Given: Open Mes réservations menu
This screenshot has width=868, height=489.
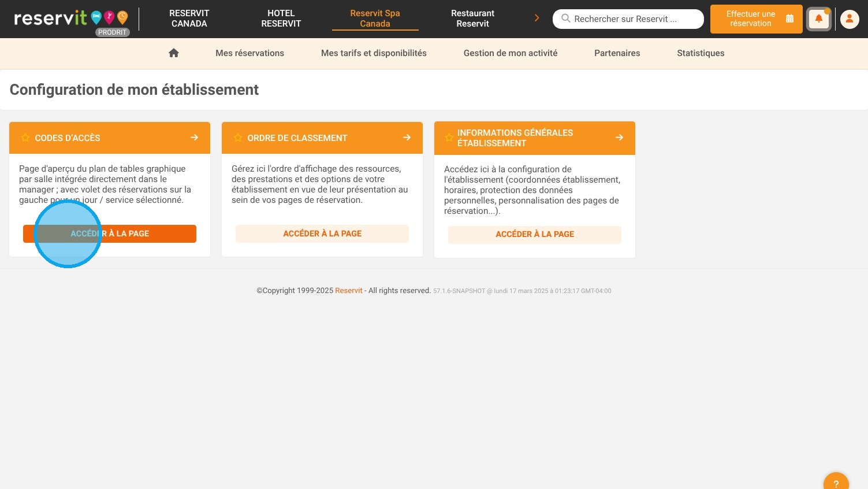Looking at the screenshot, I should pyautogui.click(x=249, y=53).
